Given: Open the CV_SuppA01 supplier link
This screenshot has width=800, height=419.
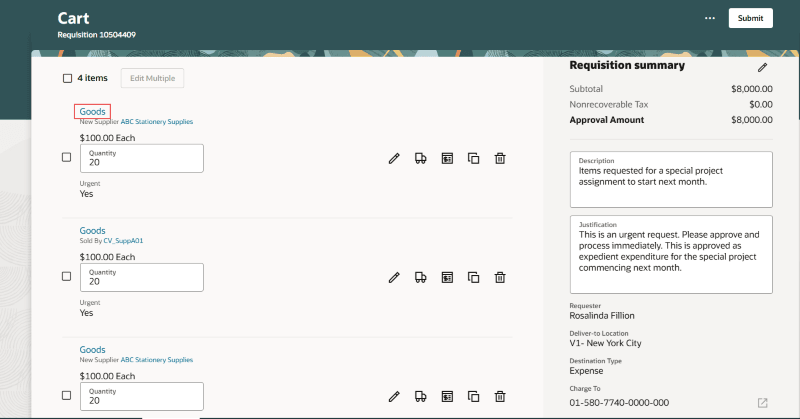Looking at the screenshot, I should pyautogui.click(x=123, y=240).
